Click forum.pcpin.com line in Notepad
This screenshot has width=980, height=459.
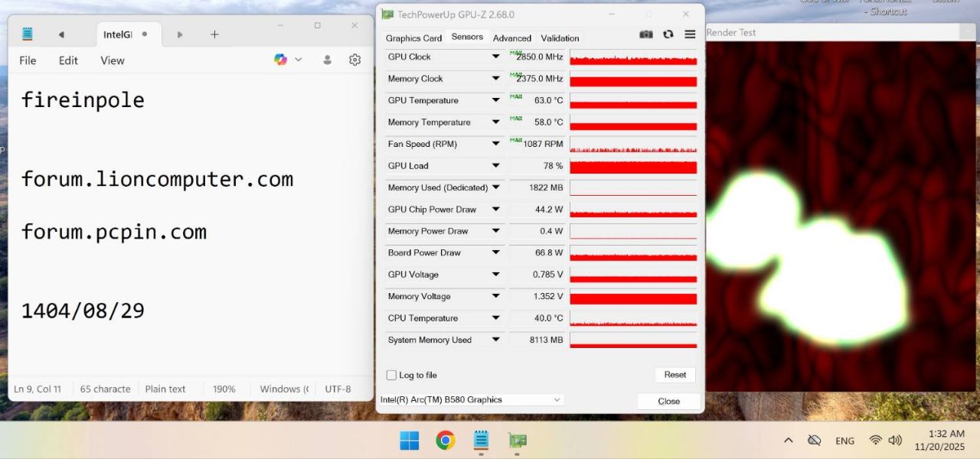113,232
